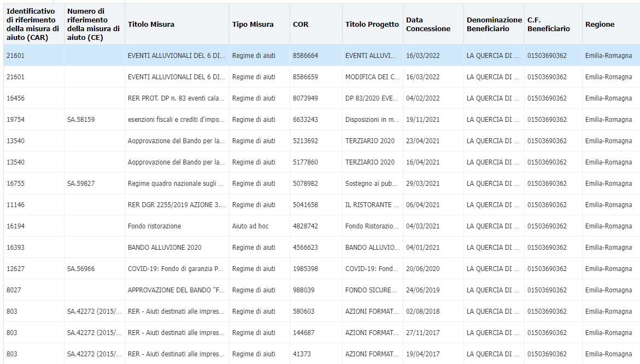This screenshot has width=640, height=364.
Task: Select the Fondo ristorazione title cell
Action: click(x=154, y=226)
